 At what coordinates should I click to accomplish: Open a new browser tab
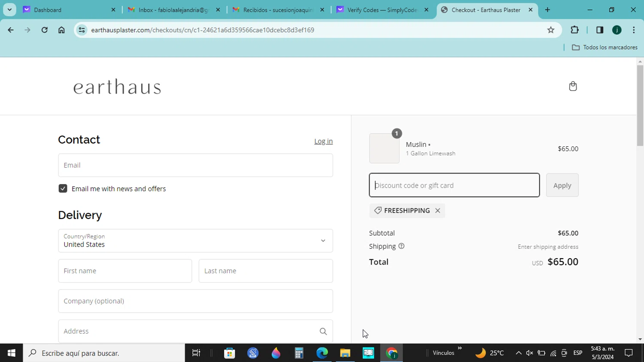click(547, 10)
